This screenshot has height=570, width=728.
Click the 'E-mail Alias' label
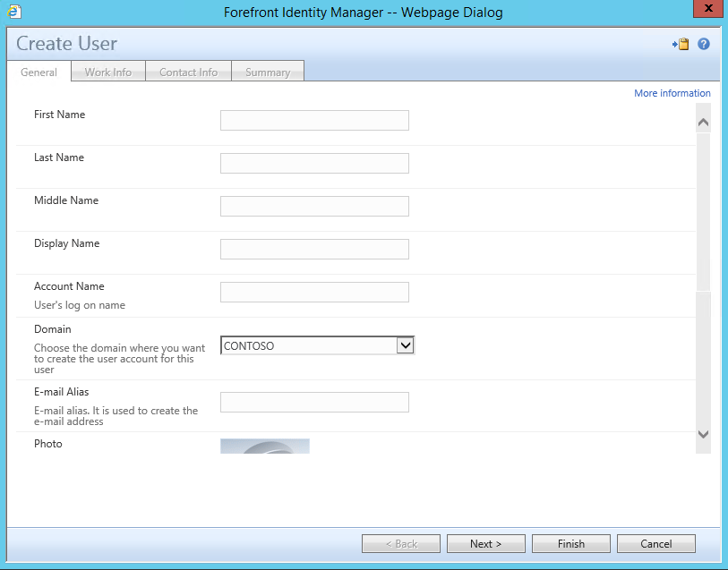pyautogui.click(x=61, y=392)
